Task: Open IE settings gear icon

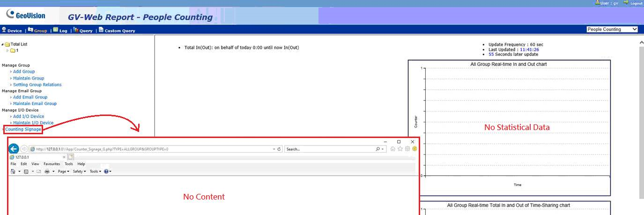Action: 407,149
